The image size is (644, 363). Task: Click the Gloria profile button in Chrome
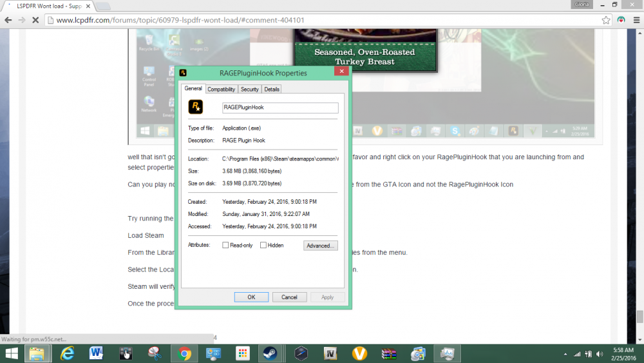click(x=582, y=5)
